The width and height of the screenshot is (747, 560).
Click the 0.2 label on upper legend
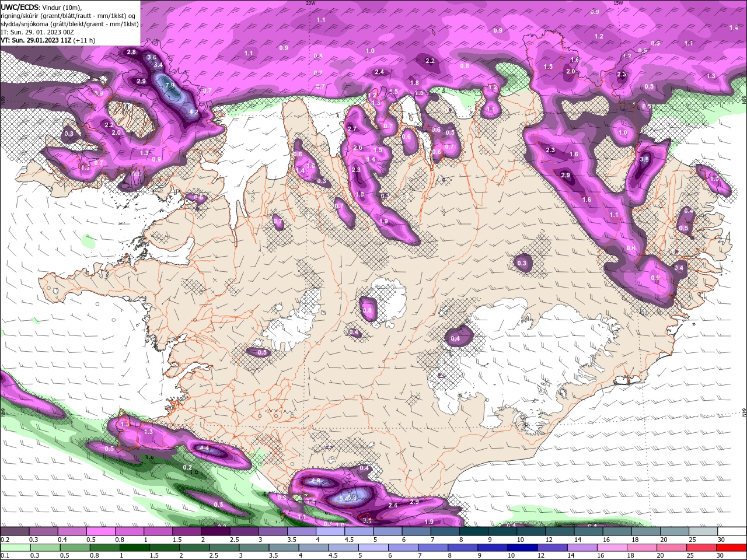click(x=5, y=540)
